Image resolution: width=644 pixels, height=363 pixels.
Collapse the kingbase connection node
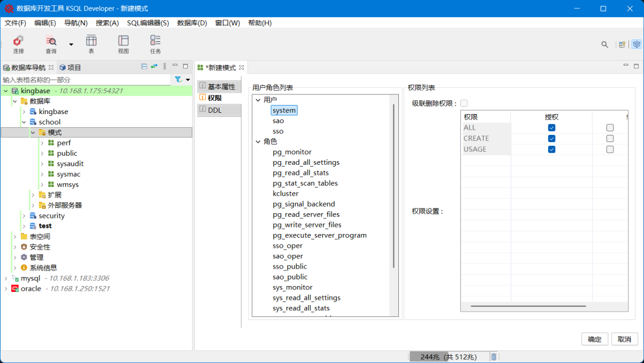pos(6,91)
